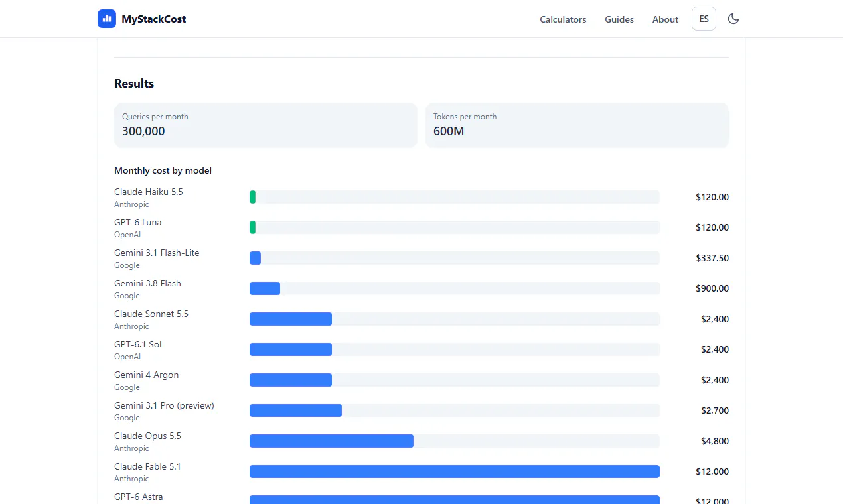Viewport: 843px width, 504px height.
Task: Select the GPT-6 Luna model name
Action: click(x=137, y=222)
